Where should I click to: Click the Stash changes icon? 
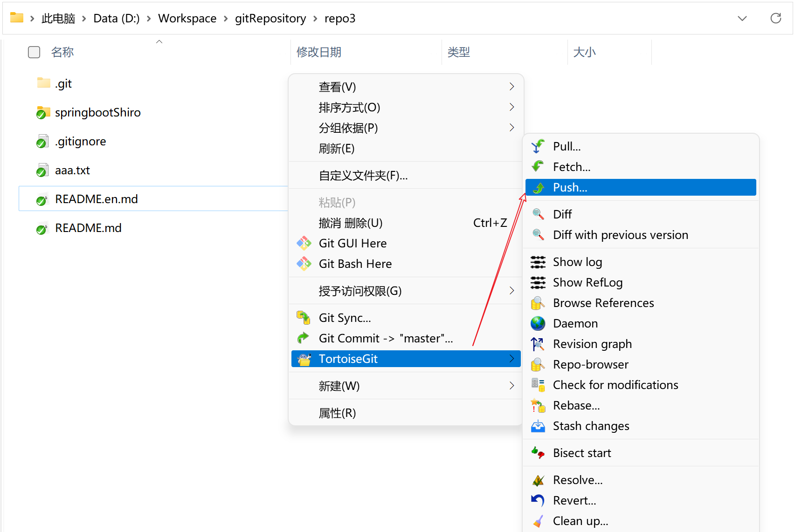coord(538,426)
